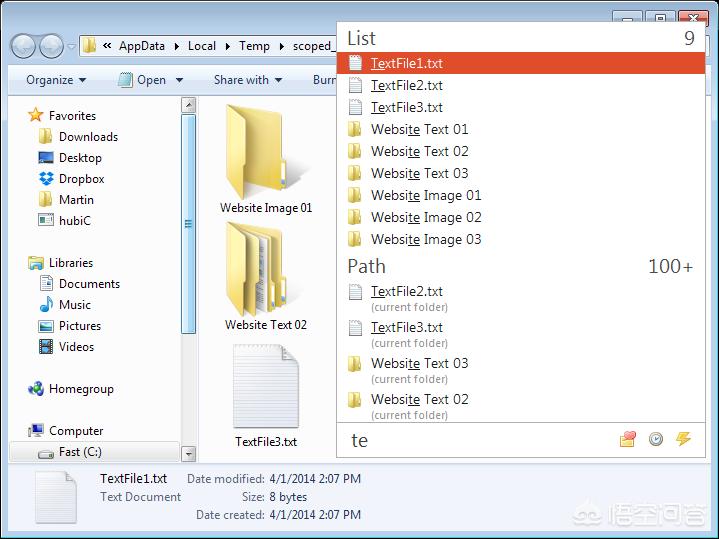Click navigation pane scroll up arrow
The image size is (719, 539).
click(x=188, y=105)
